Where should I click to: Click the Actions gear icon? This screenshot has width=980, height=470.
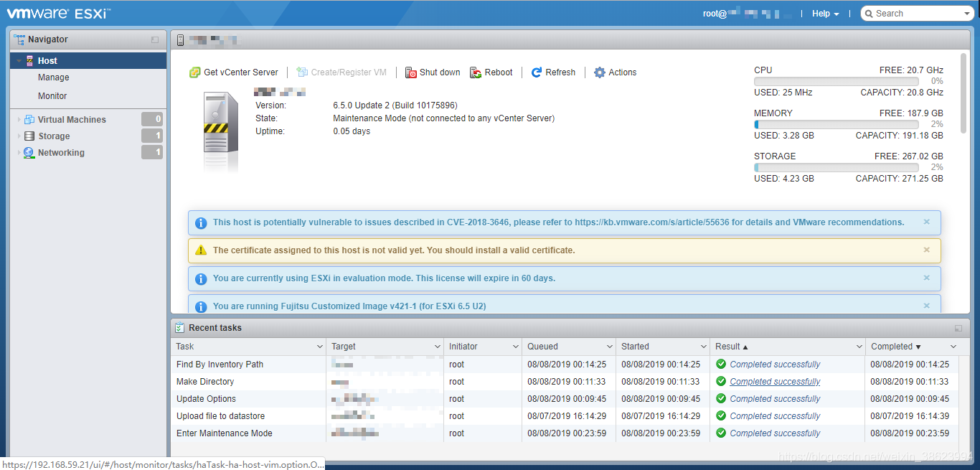pyautogui.click(x=600, y=72)
